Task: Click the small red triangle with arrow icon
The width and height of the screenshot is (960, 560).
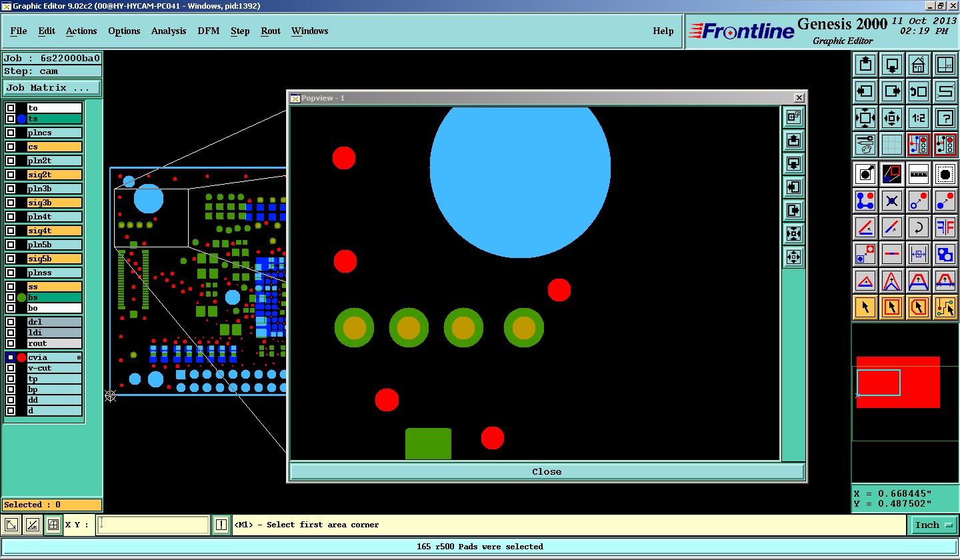Action: (x=865, y=281)
